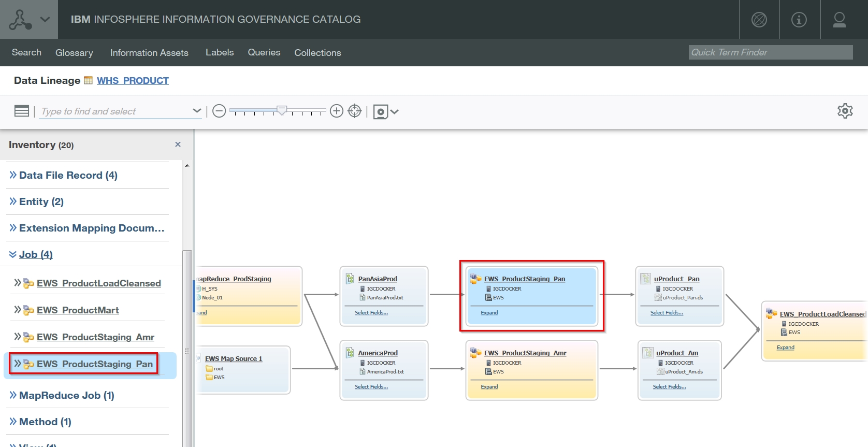The height and width of the screenshot is (447, 868).
Task: Click Select Fields on AmericaProd node
Action: coord(371,387)
